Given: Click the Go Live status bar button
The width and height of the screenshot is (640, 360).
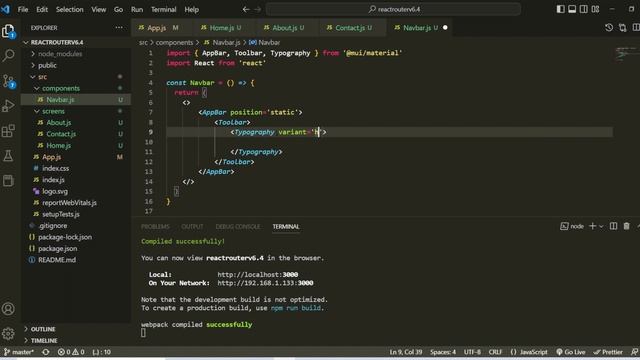Looking at the screenshot, I should coord(571,352).
